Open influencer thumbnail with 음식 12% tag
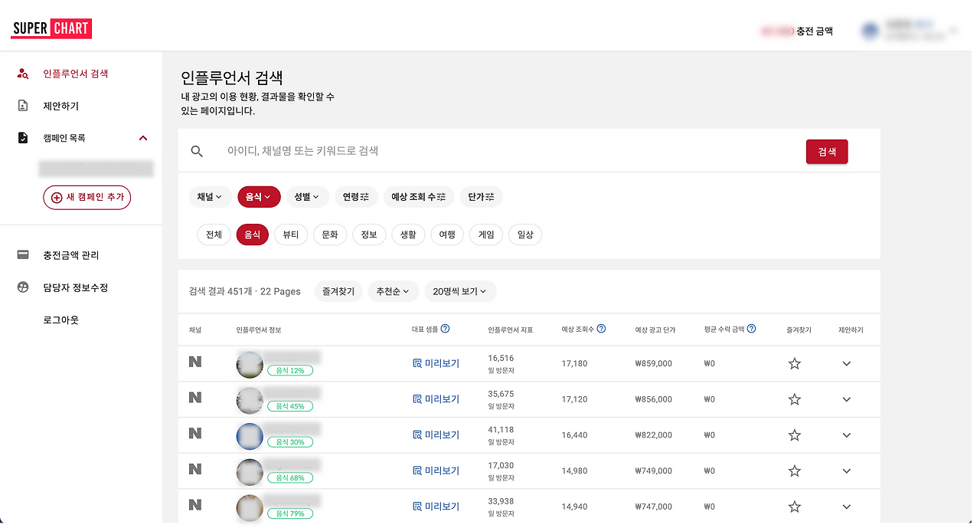 pyautogui.click(x=250, y=365)
